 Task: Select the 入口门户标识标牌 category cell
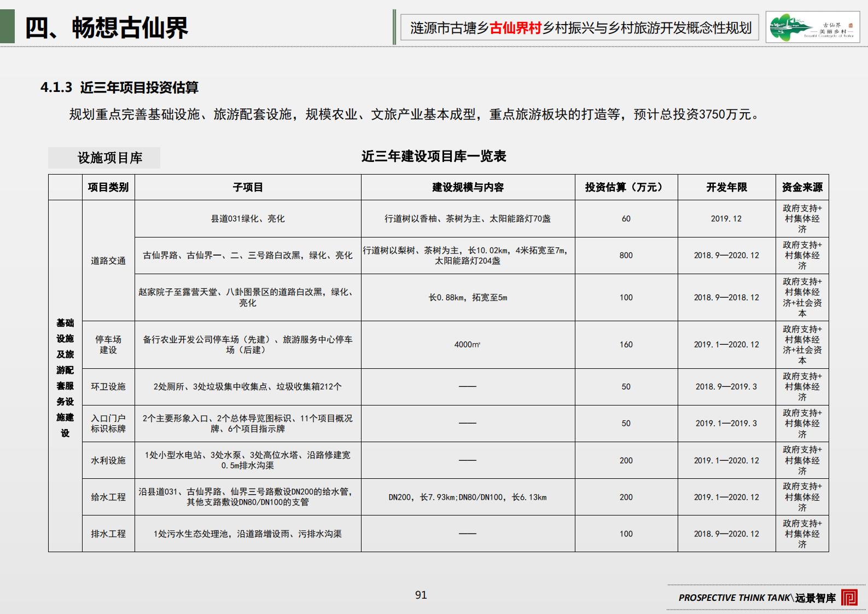click(108, 424)
